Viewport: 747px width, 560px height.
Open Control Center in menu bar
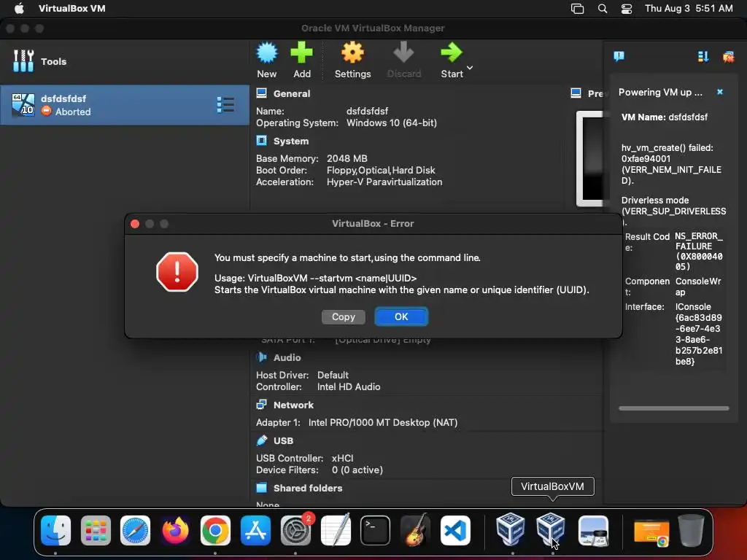pos(627,9)
